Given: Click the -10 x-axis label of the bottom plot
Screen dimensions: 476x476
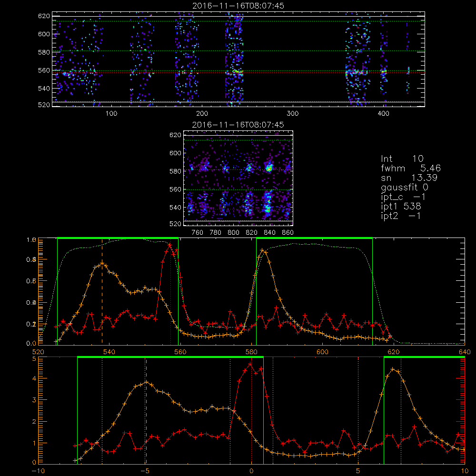Looking at the screenshot, I should [x=38, y=471].
